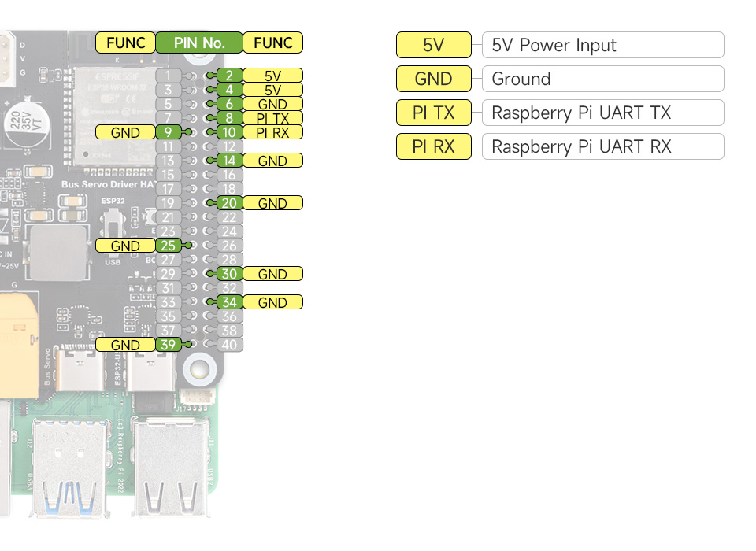Click the Raspberry Pi UART TX description
This screenshot has width=756, height=551.
[602, 113]
